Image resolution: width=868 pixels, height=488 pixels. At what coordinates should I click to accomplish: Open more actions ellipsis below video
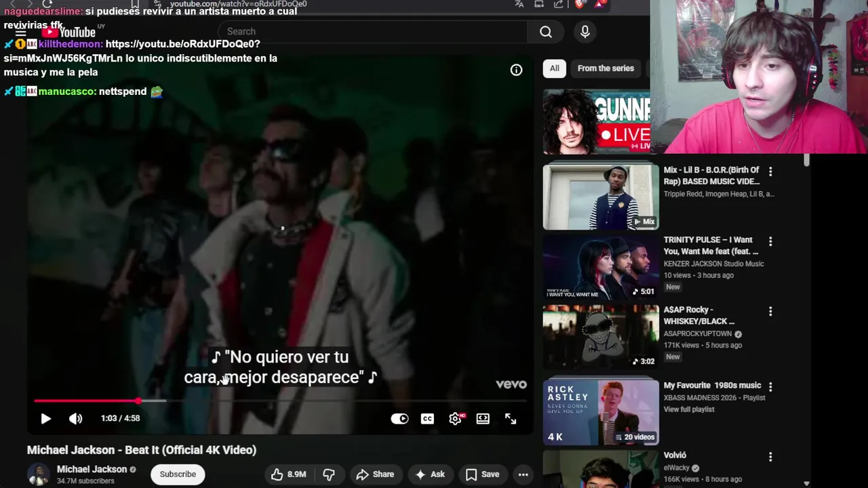[523, 474]
